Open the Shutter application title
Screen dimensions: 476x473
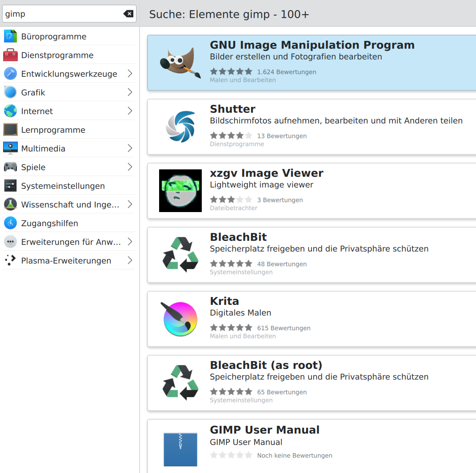click(232, 109)
